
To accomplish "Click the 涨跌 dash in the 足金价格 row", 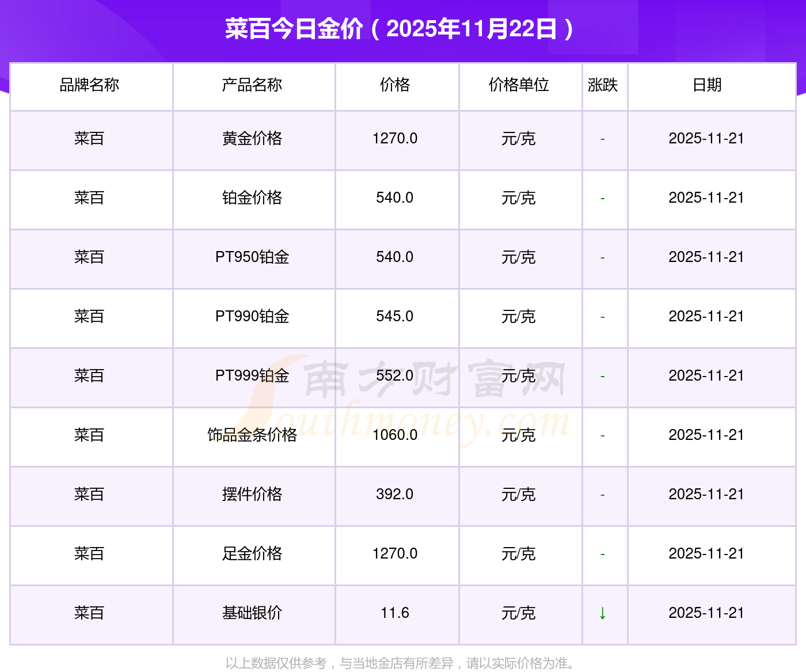I will (602, 555).
